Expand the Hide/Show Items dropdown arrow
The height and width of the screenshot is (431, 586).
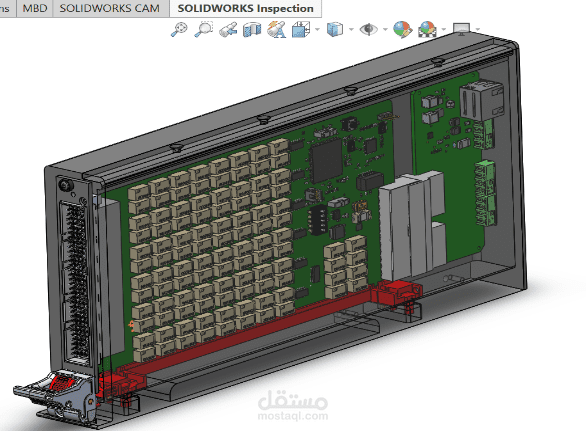click(x=385, y=29)
